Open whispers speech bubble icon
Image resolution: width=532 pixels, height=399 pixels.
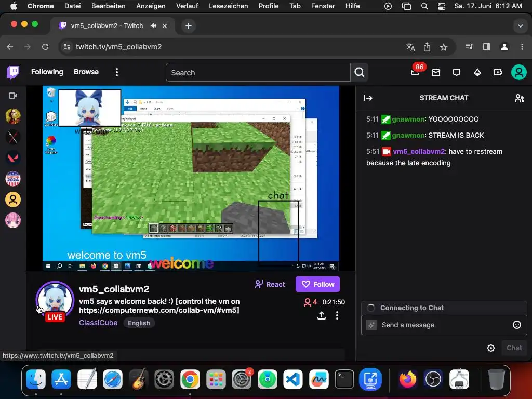pos(457,72)
